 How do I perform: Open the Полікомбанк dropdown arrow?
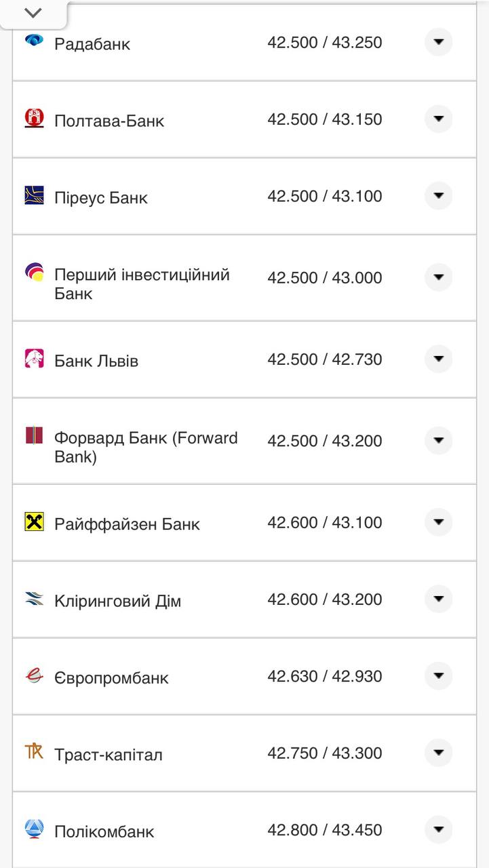point(439,829)
